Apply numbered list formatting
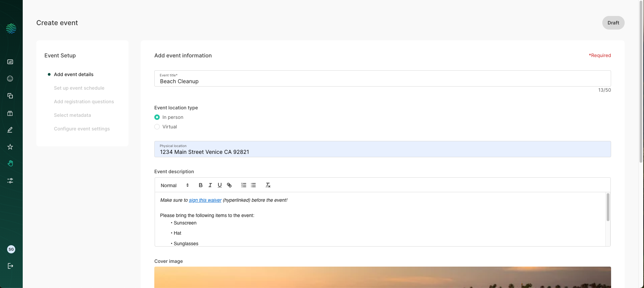The image size is (644, 288). [x=244, y=185]
